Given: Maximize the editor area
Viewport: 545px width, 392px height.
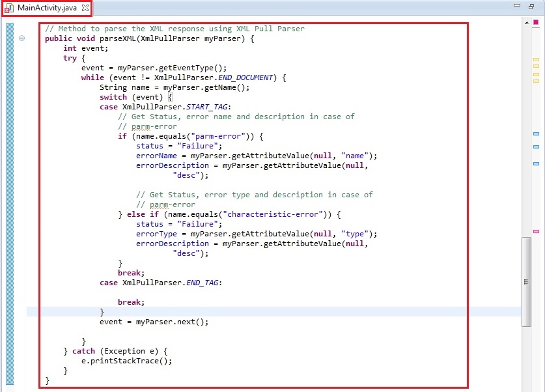Looking at the screenshot, I should [x=532, y=7].
